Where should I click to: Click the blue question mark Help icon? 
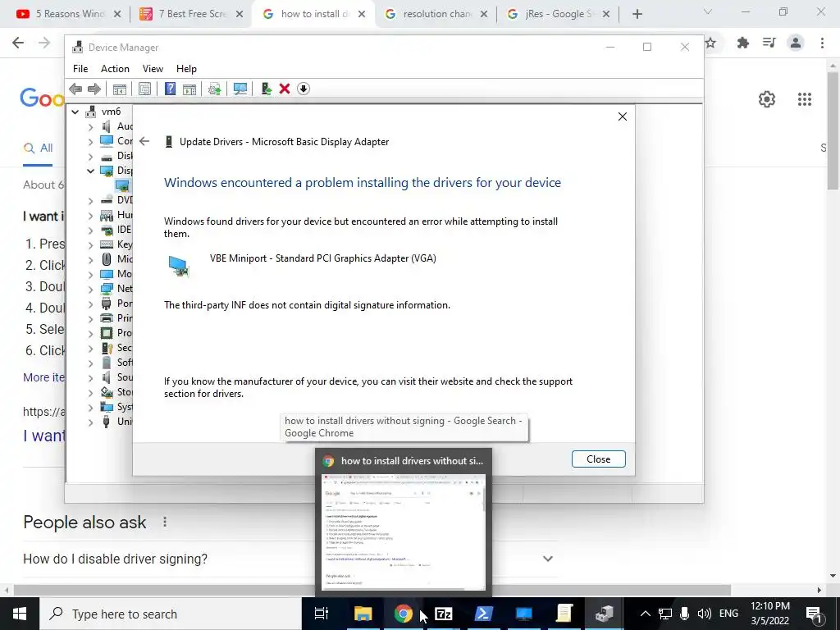click(170, 89)
